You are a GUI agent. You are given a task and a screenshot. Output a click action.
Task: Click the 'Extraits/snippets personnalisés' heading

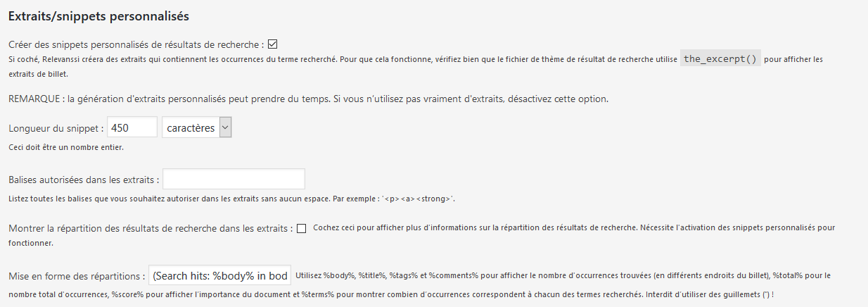coord(98,15)
